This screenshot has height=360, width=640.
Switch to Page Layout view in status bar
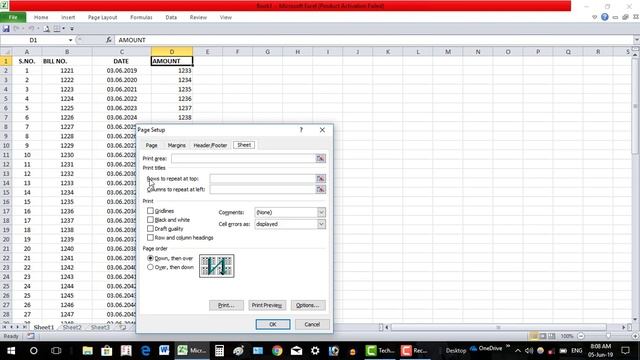(x=542, y=336)
